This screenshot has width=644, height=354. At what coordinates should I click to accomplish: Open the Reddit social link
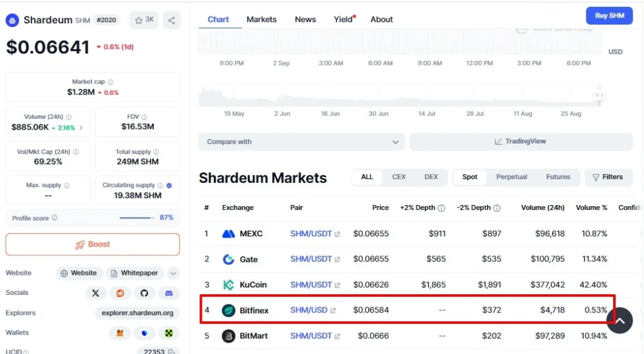120,293
